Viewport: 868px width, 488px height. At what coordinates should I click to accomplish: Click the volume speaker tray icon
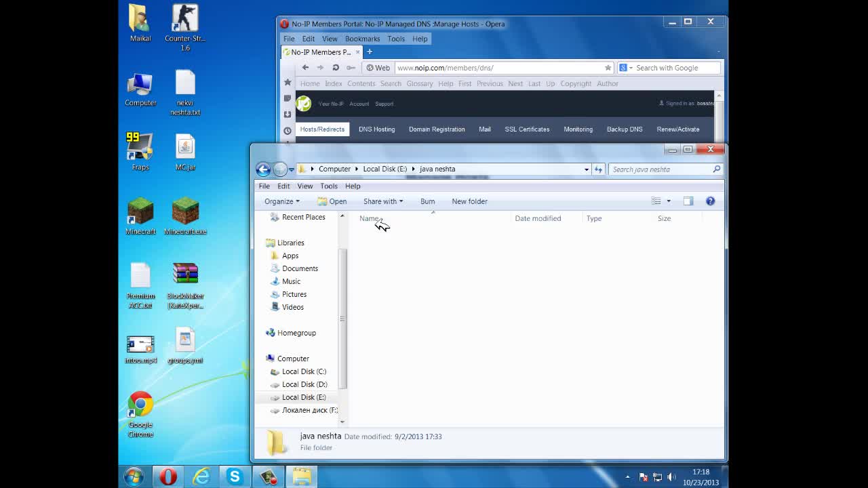point(671,477)
